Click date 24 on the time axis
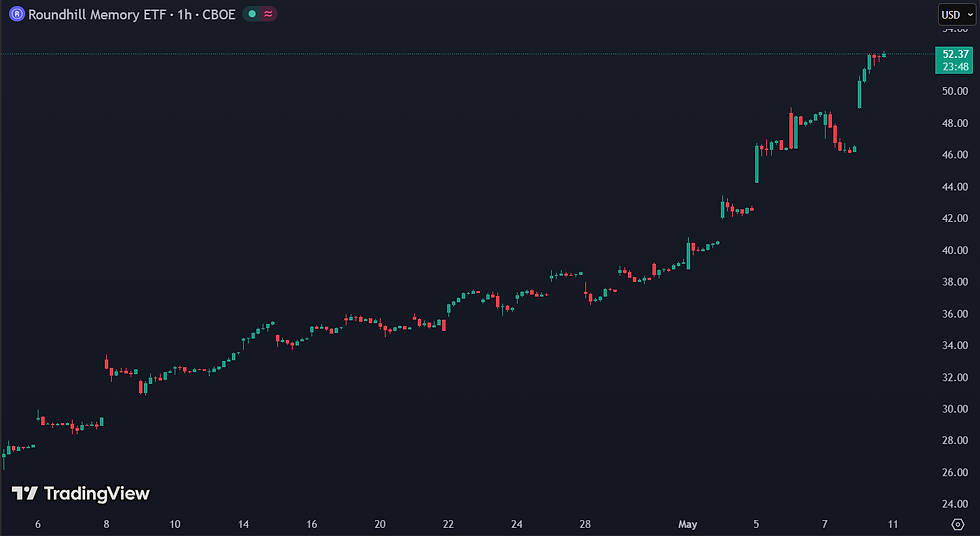 tap(517, 524)
